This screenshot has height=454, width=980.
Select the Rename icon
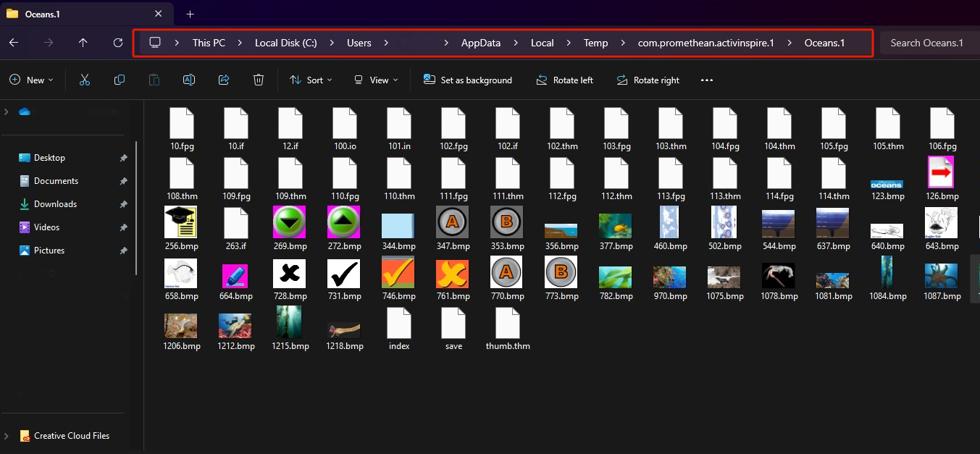(x=189, y=80)
